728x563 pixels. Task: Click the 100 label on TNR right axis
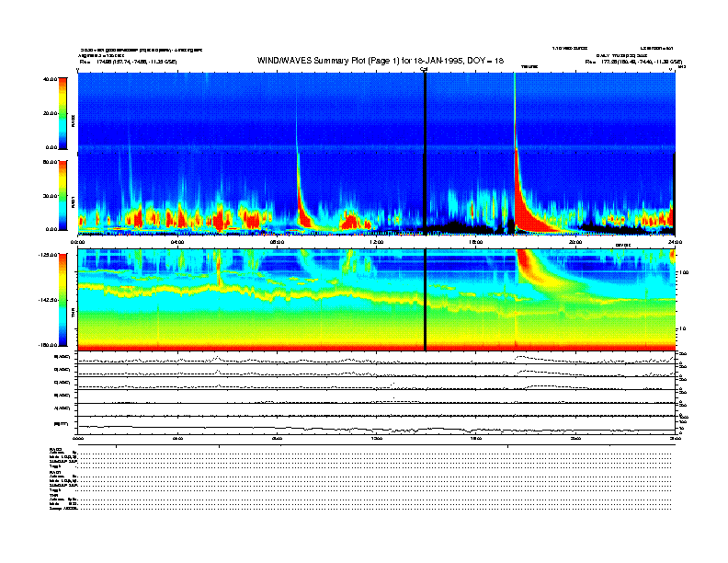pos(684,272)
